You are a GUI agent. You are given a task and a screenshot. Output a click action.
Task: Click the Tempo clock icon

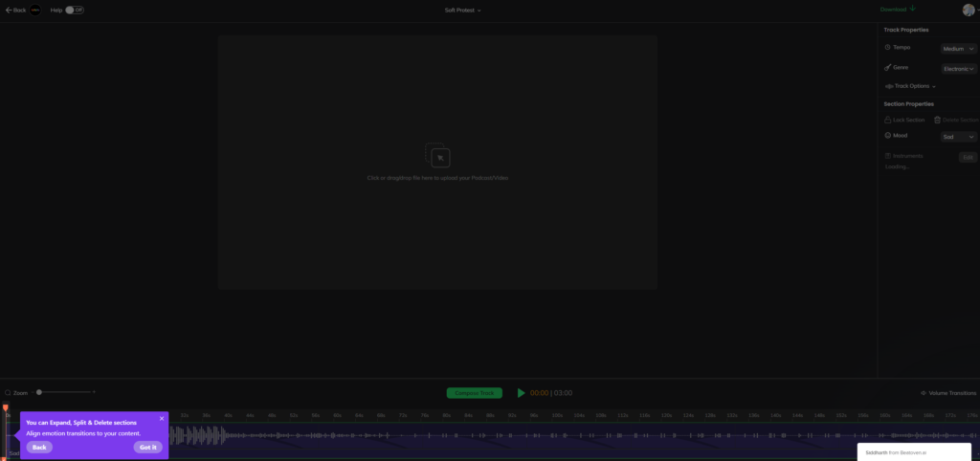tap(887, 48)
